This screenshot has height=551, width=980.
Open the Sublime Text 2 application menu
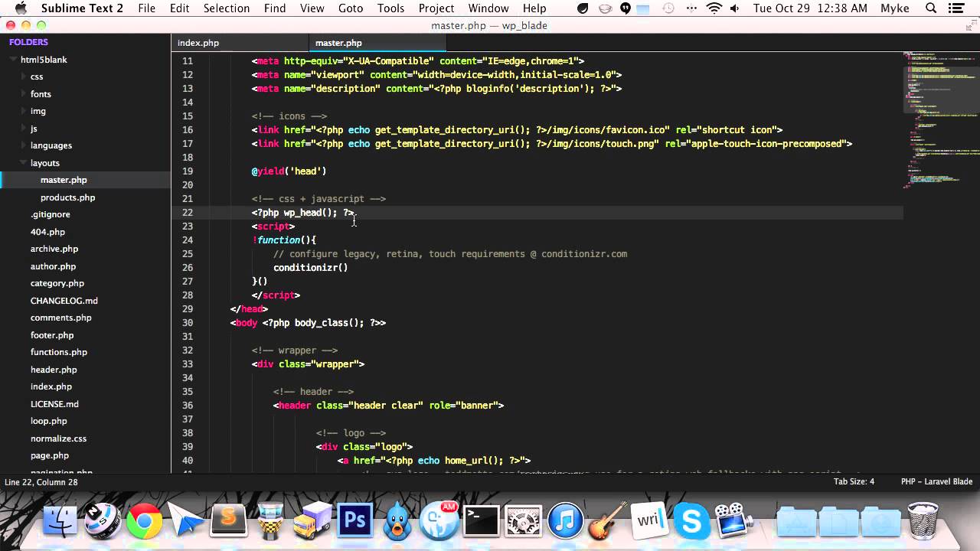pyautogui.click(x=82, y=8)
